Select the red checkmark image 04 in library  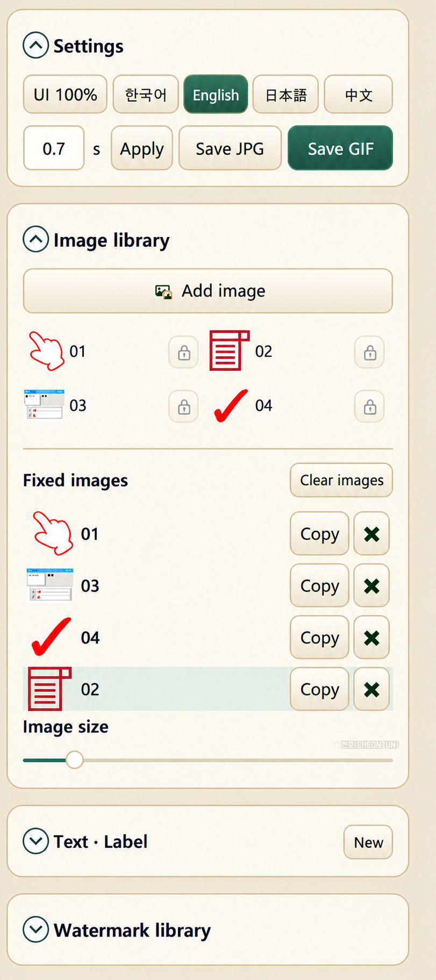(231, 406)
